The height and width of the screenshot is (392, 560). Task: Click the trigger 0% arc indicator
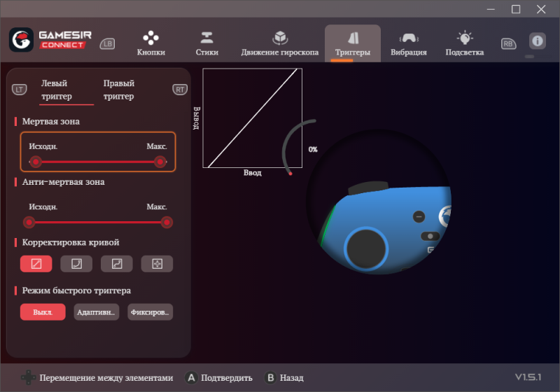pyautogui.click(x=299, y=147)
